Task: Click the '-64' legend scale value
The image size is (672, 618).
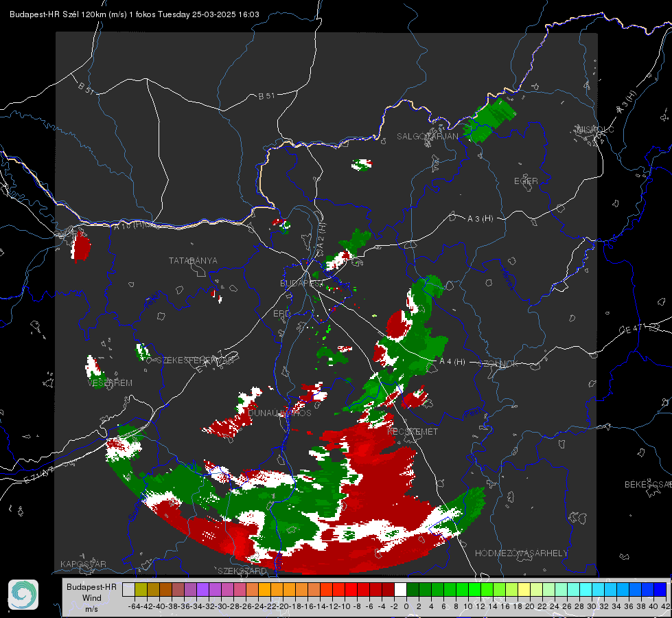Action: coord(134,606)
